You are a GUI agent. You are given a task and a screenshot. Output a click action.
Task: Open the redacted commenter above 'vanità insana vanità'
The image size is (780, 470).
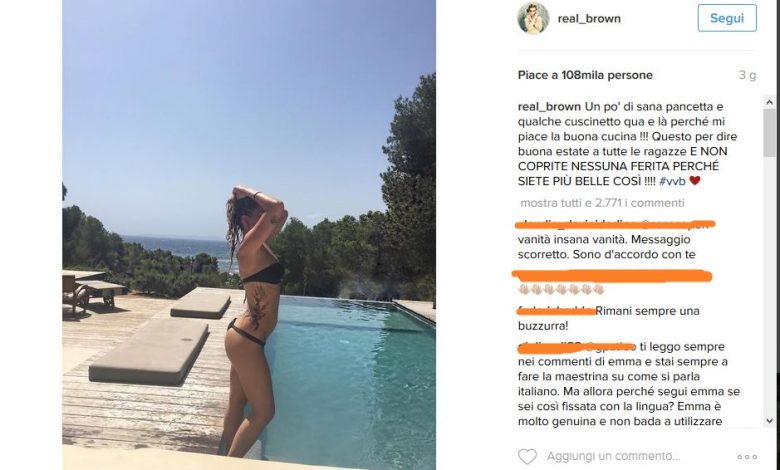(x=616, y=224)
